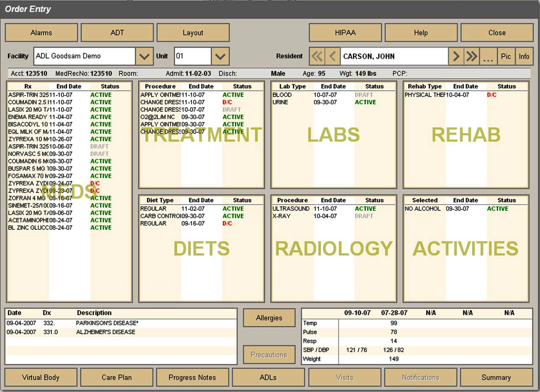Viewport: 540px width, 392px height.
Task: Open Progress Notes
Action: 192,377
